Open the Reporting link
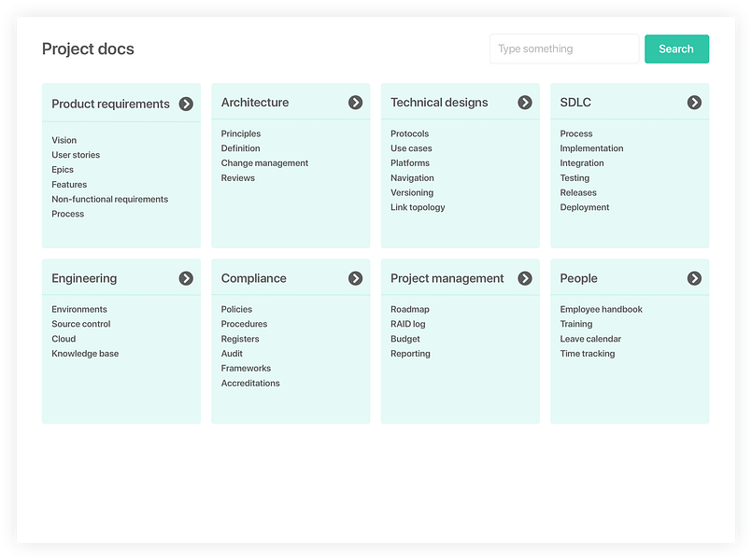752x560 pixels. pyautogui.click(x=410, y=354)
